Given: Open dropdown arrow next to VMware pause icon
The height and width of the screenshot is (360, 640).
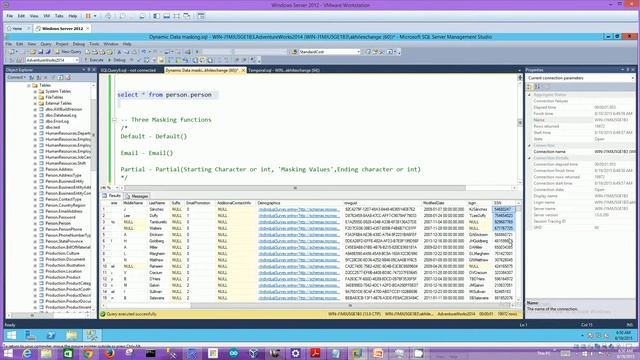Looking at the screenshot, I should [x=95, y=16].
